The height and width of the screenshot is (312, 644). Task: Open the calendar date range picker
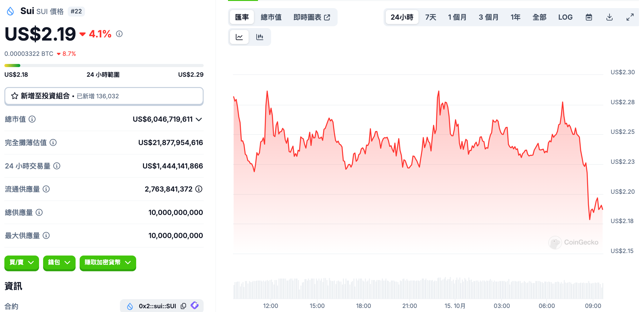tap(589, 17)
